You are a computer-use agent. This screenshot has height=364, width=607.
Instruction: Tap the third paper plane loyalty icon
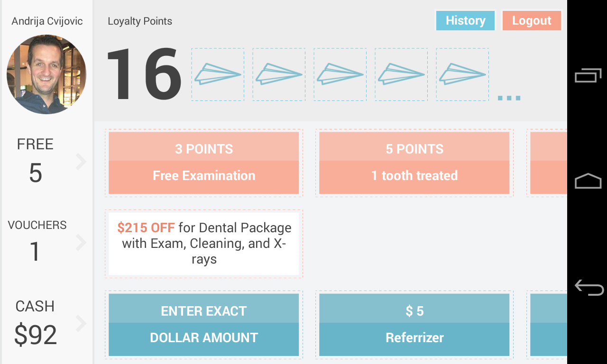[x=340, y=74]
